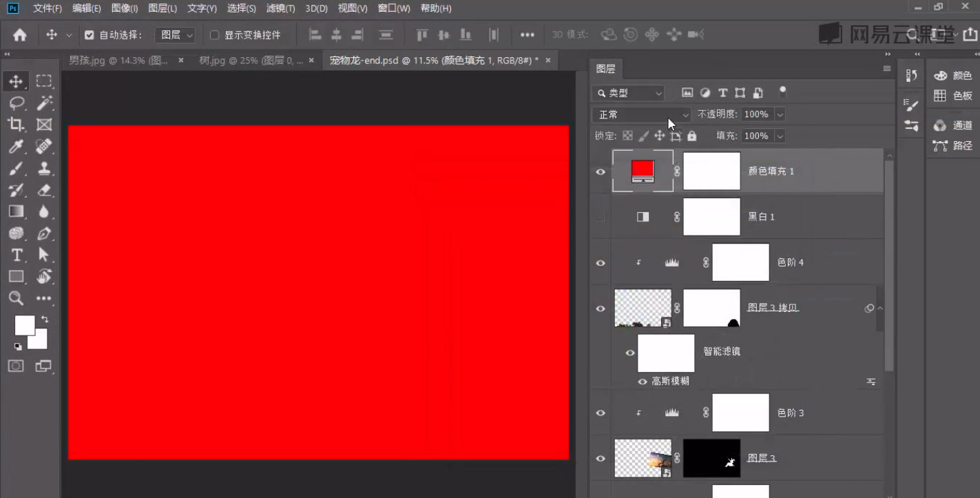Image resolution: width=980 pixels, height=498 pixels.
Task: Show the 黑白 1 layer
Action: (x=601, y=216)
